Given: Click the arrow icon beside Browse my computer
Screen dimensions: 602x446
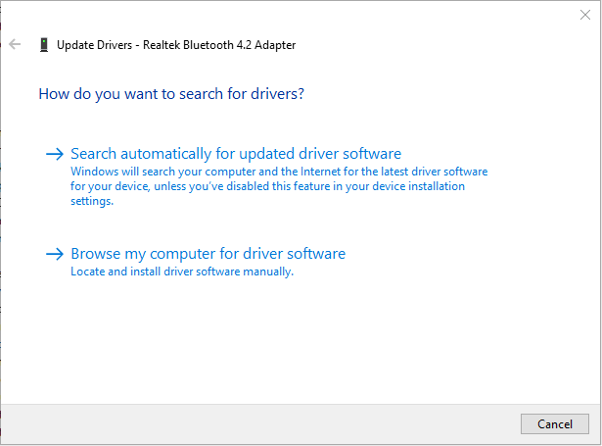Looking at the screenshot, I should tap(55, 254).
